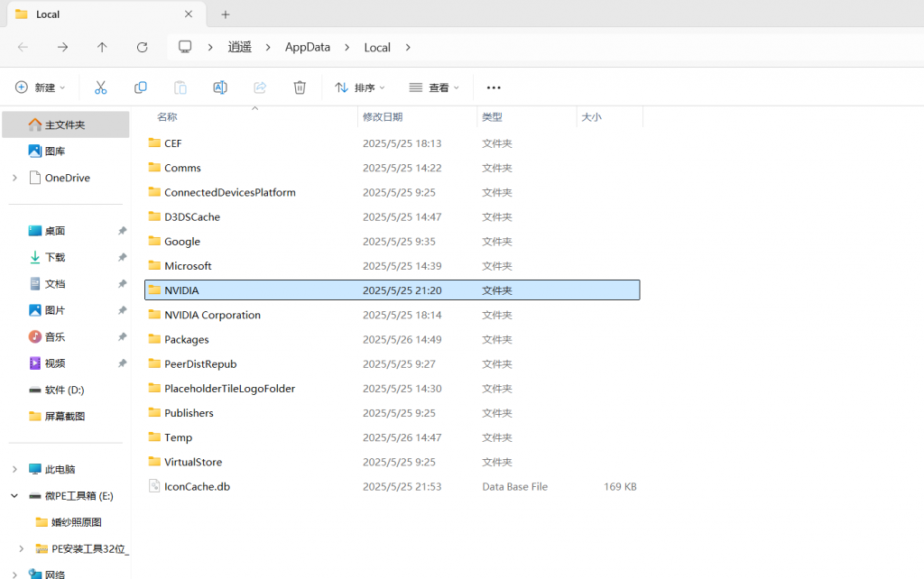
Task: Go up one directory level
Action: pos(102,47)
